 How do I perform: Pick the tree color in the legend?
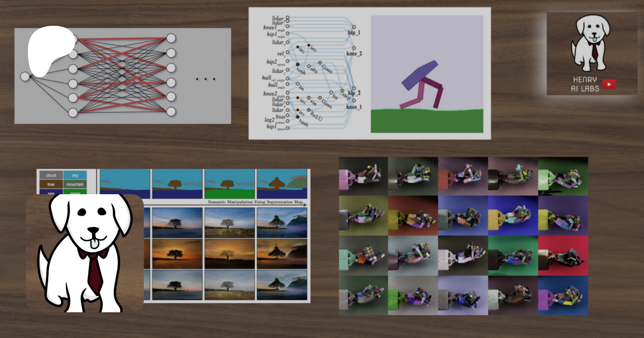(51, 184)
